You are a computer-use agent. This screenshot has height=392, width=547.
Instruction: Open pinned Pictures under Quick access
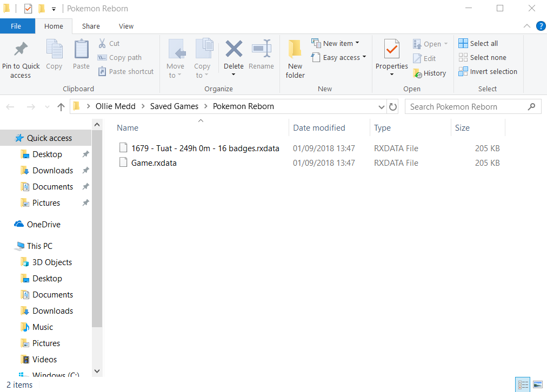click(x=46, y=203)
